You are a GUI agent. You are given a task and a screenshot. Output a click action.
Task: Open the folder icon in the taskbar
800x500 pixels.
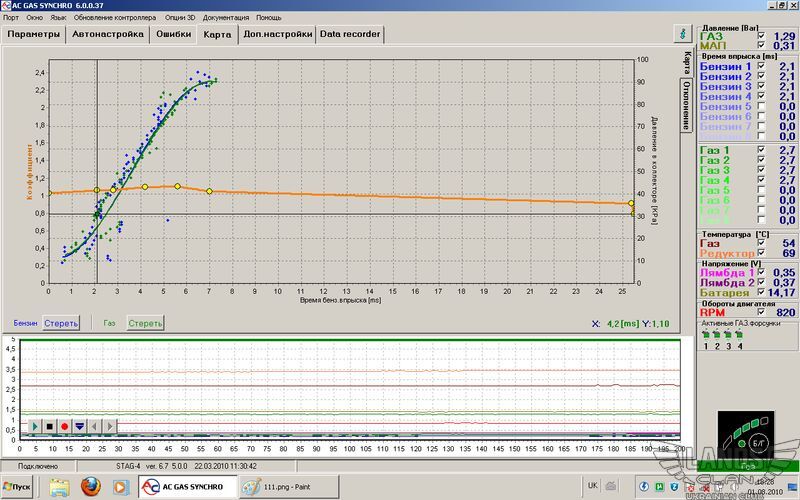click(59, 487)
